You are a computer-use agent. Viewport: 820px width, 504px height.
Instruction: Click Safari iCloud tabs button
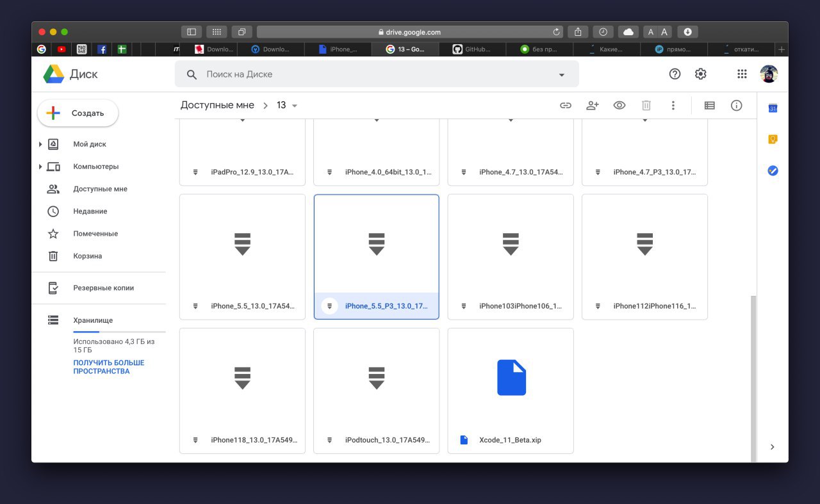click(x=628, y=32)
